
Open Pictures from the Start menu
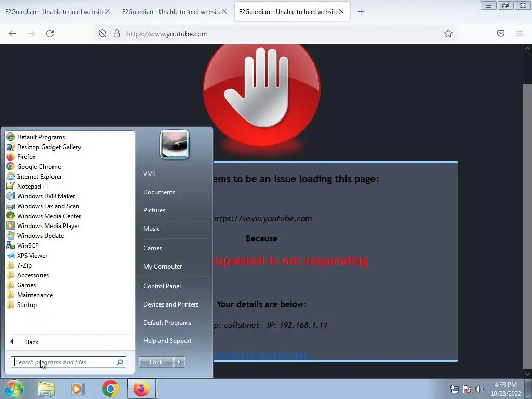[x=154, y=210]
